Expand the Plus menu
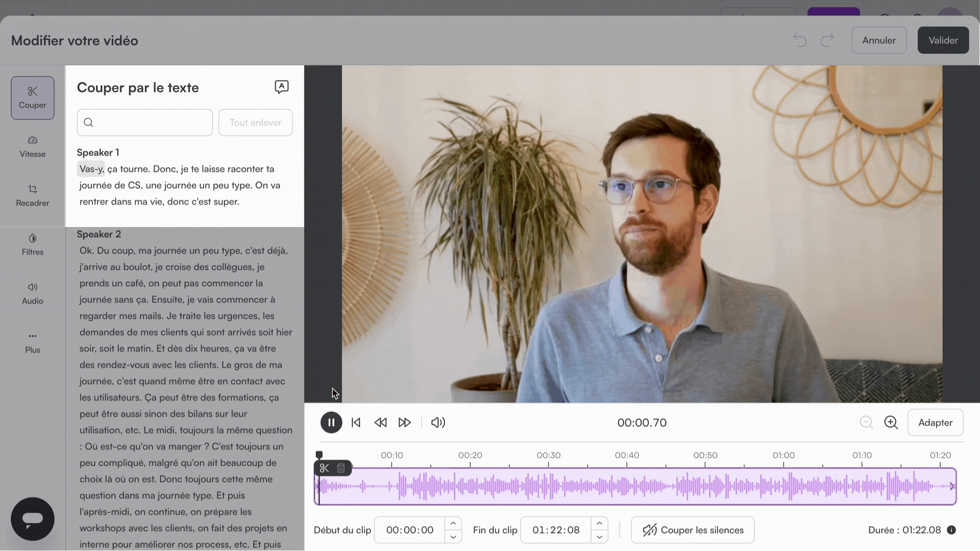This screenshot has height=551, width=980. point(33,342)
